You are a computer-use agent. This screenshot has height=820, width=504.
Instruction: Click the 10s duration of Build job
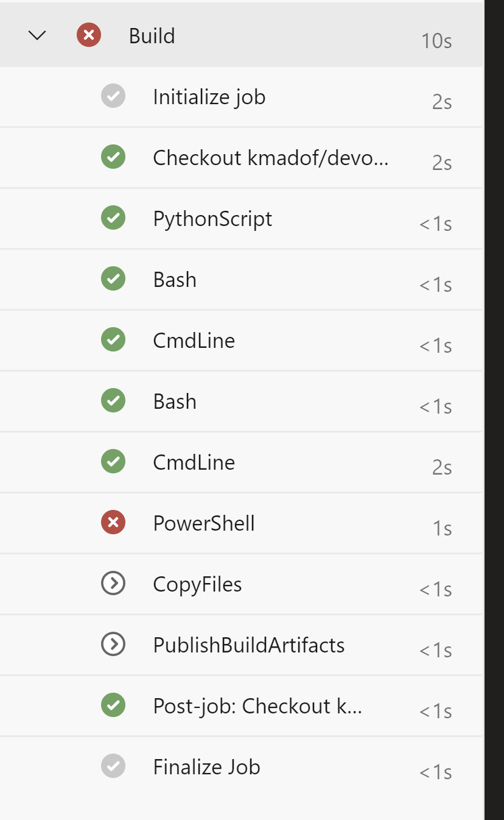[x=436, y=41]
